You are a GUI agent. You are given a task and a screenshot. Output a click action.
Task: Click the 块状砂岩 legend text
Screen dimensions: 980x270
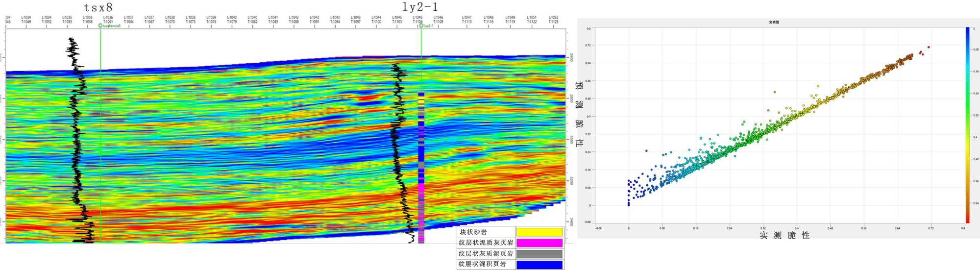(x=473, y=232)
